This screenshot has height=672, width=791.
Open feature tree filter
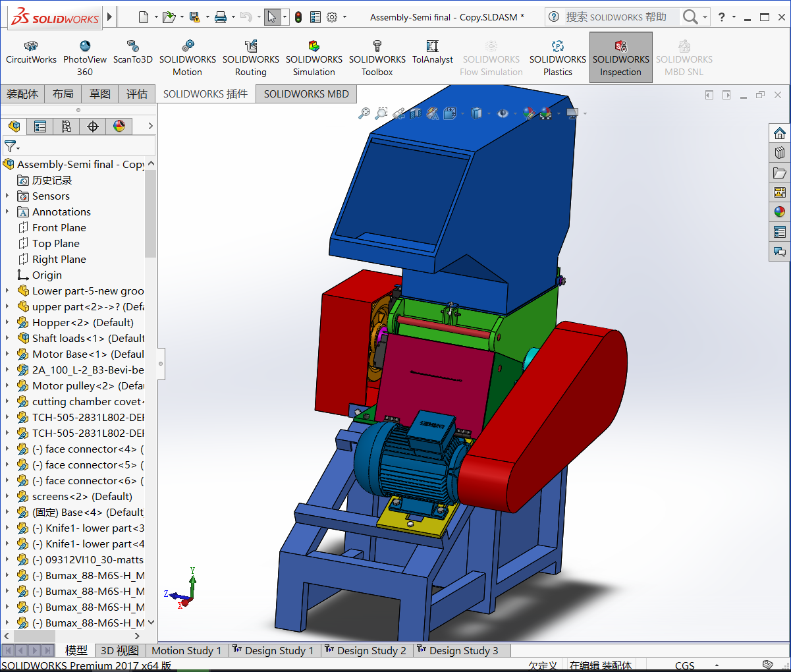(11, 146)
